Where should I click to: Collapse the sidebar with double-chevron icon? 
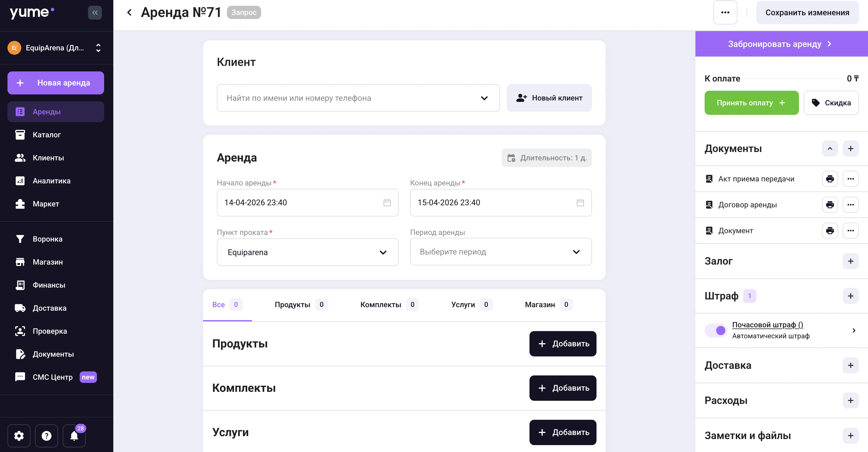(x=95, y=12)
